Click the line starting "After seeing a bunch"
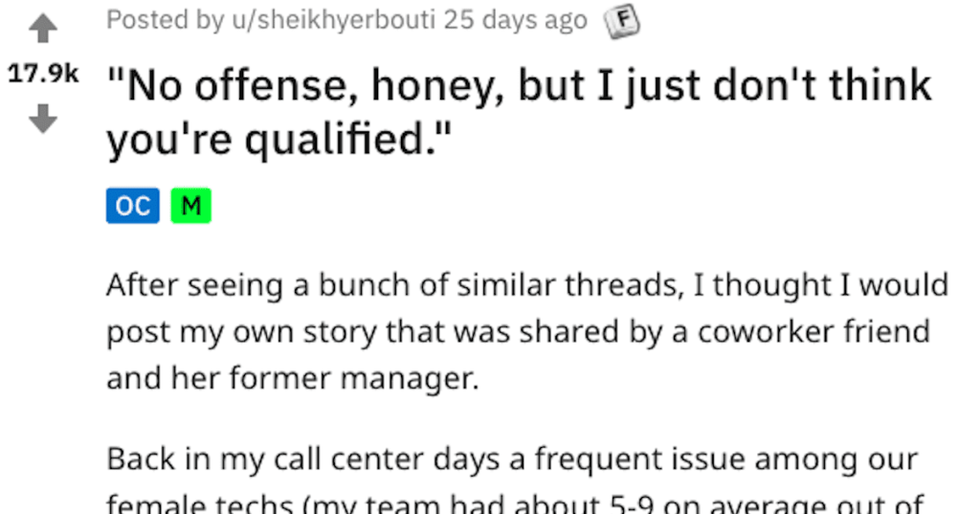 click(x=527, y=285)
